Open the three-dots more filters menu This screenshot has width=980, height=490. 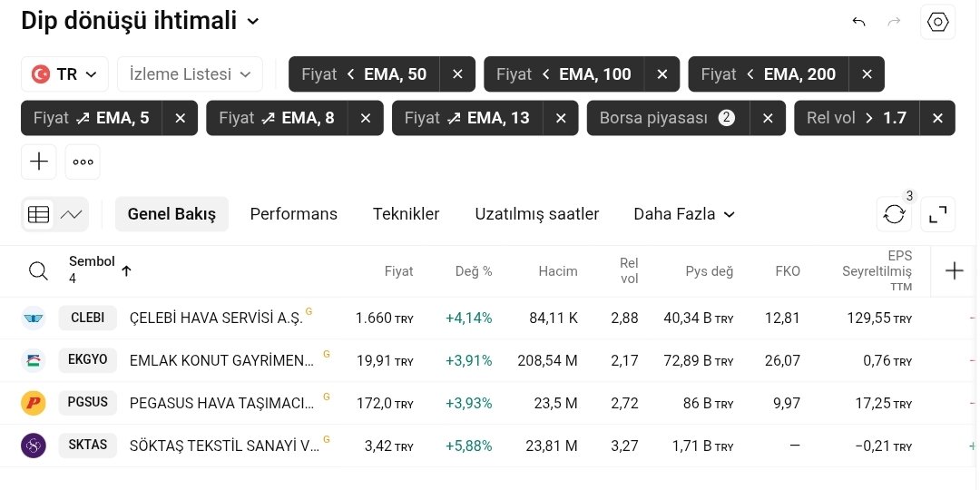pos(83,162)
